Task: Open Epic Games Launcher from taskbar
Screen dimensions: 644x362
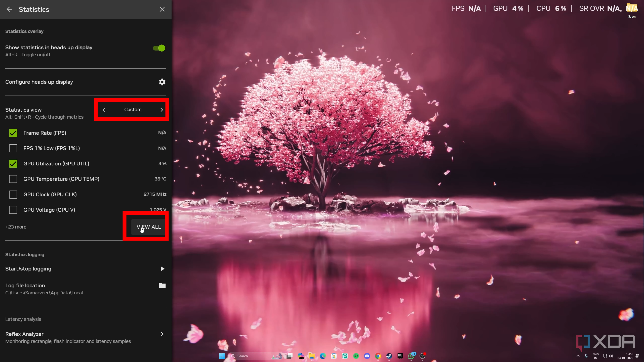Action: 400,356
